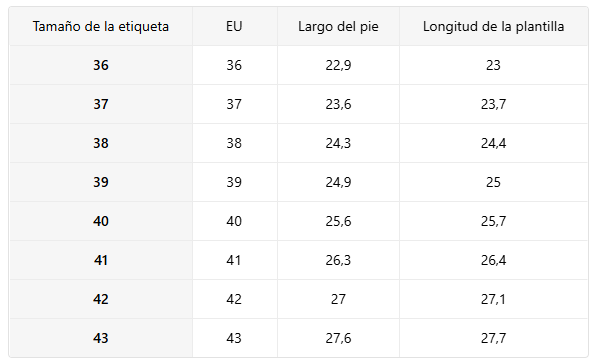Click the bold size label 36
Viewport: 596px width, 361px height.
[101, 65]
